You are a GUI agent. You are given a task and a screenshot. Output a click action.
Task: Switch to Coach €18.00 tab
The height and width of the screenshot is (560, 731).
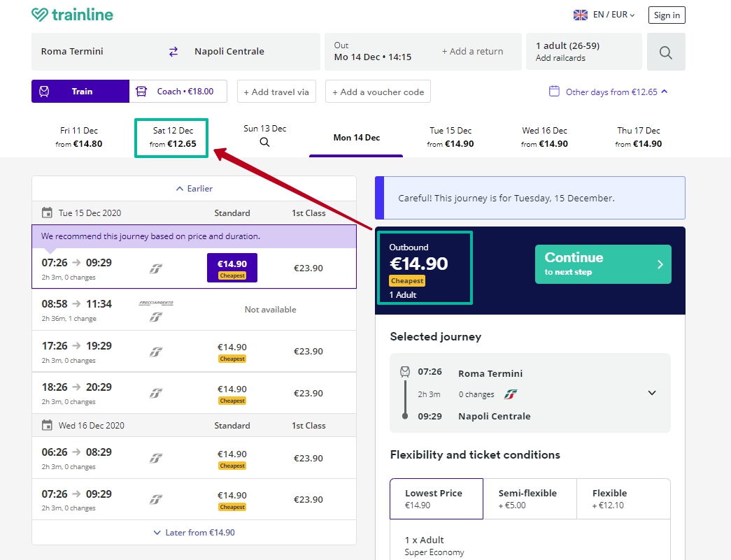coord(178,92)
